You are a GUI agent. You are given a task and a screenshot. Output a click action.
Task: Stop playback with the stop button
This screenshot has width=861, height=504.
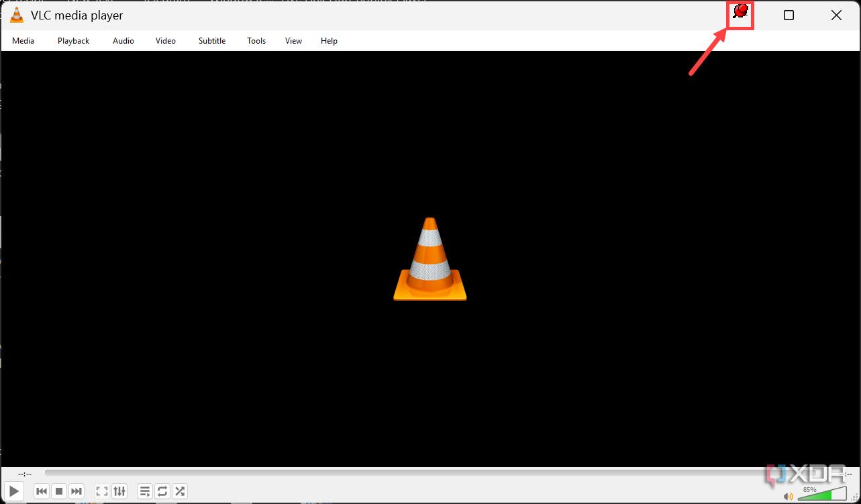tap(59, 491)
